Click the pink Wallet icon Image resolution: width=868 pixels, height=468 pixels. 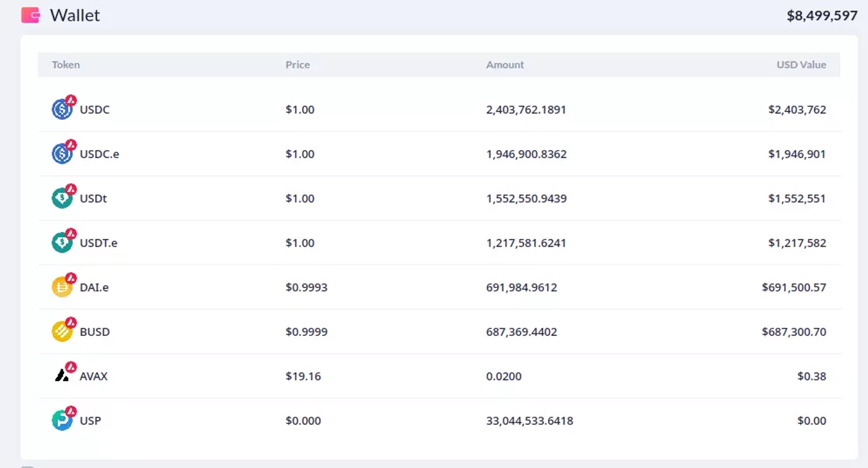click(31, 15)
